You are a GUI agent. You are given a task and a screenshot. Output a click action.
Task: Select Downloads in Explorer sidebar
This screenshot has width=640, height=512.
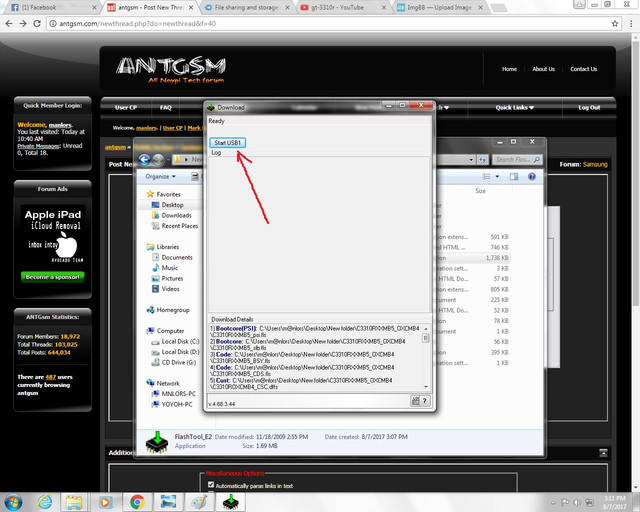(x=176, y=215)
